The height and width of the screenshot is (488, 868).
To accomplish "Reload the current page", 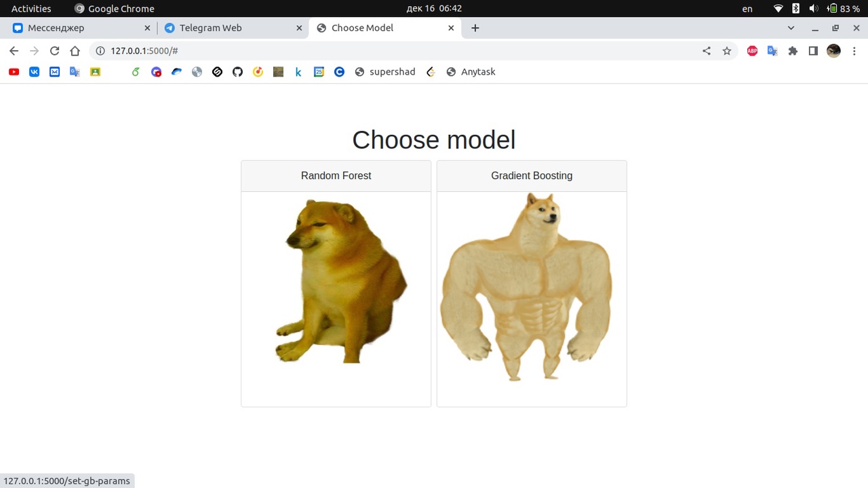I will 54,51.
